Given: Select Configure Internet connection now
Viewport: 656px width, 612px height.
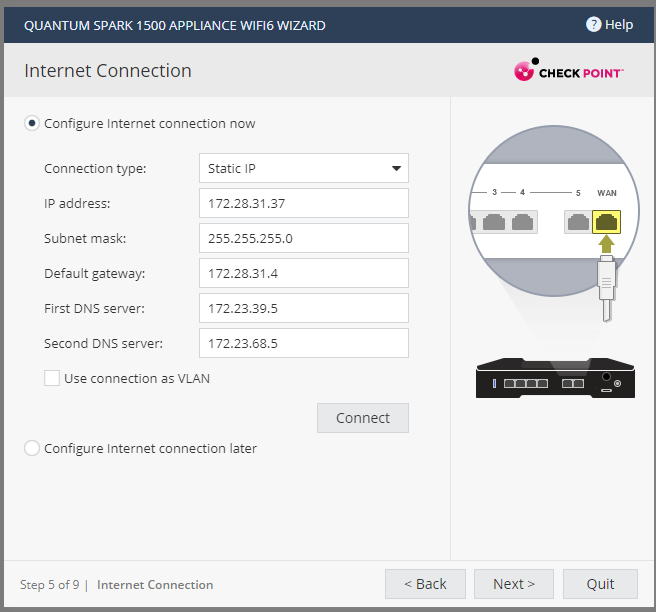Looking at the screenshot, I should point(32,123).
